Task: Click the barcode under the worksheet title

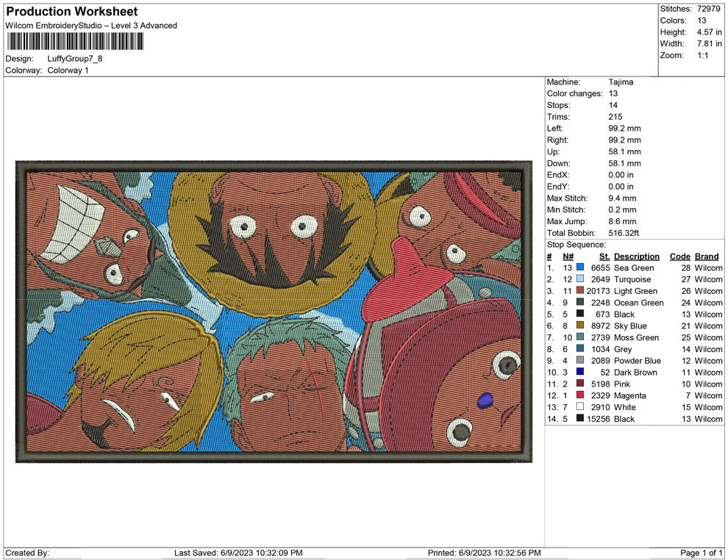Action: pos(75,42)
